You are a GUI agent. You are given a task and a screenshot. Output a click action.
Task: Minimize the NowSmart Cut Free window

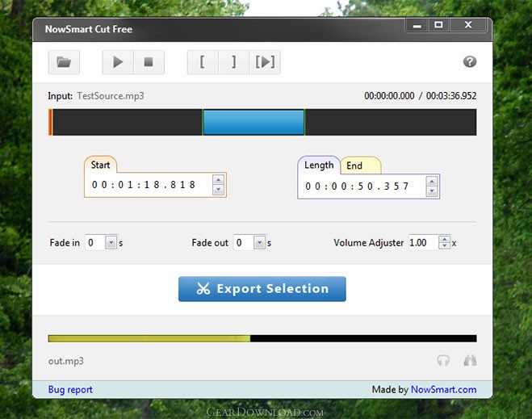pos(417,26)
